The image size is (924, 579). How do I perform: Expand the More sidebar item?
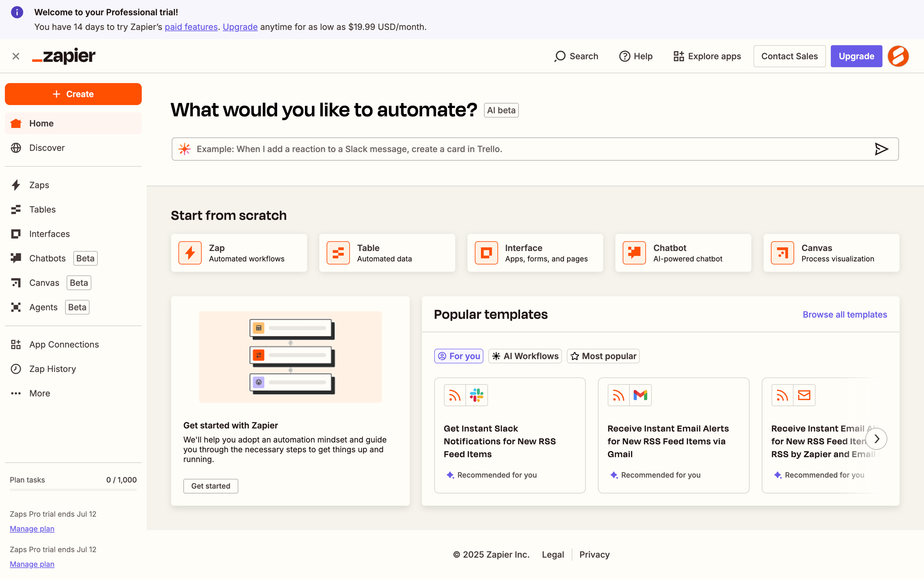click(73, 393)
